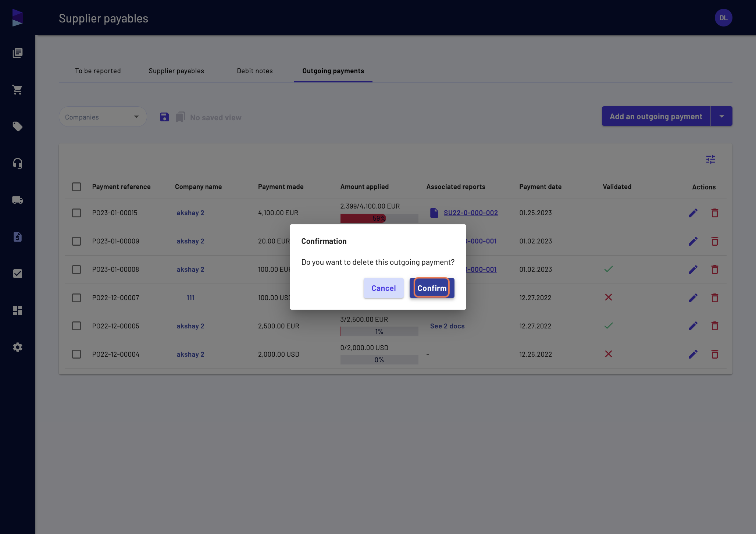
Task: Check the PO22-12-00007 row checkbox
Action: click(x=76, y=298)
